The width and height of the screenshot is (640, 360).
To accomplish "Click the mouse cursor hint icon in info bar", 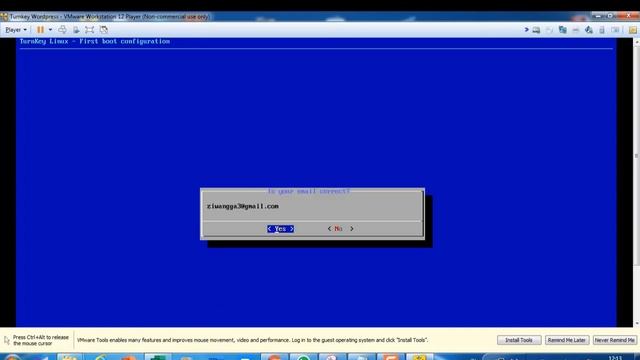I will pyautogui.click(x=7, y=340).
